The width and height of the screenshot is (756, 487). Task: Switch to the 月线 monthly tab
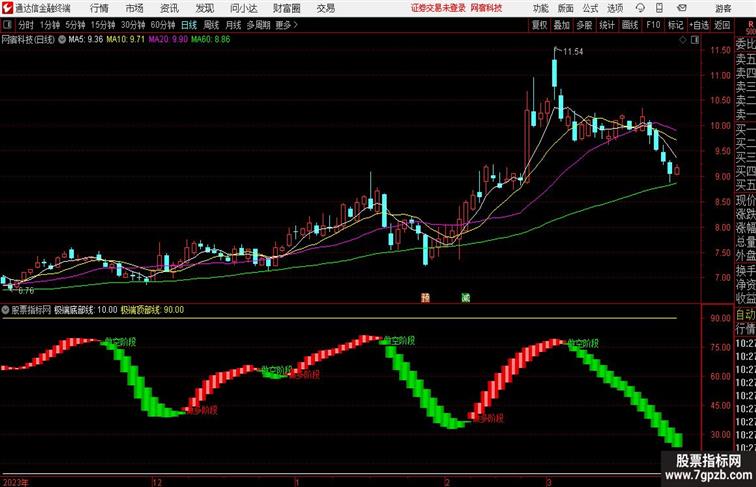click(x=233, y=25)
